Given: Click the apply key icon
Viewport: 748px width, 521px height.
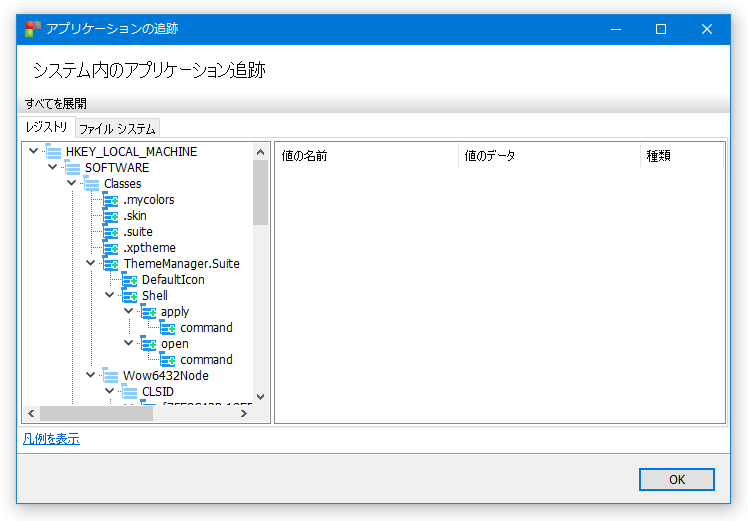Looking at the screenshot, I should pyautogui.click(x=148, y=312).
